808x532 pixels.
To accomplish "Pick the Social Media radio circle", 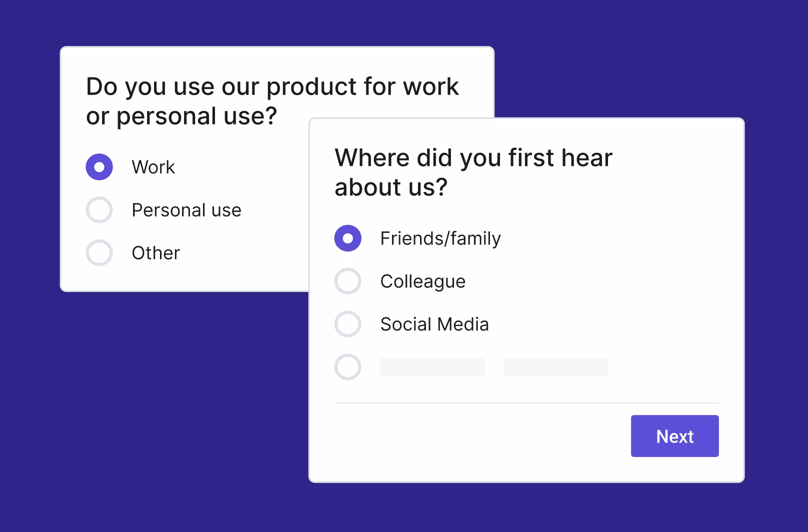I will click(x=347, y=324).
